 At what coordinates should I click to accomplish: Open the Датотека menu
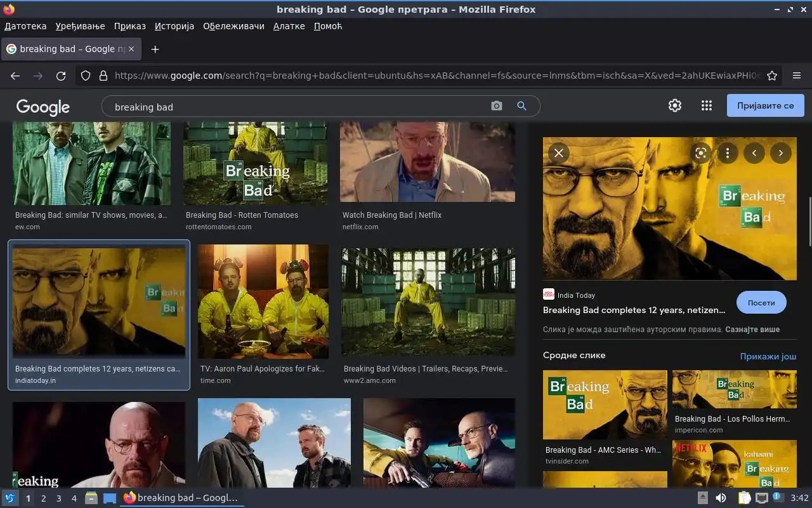25,26
